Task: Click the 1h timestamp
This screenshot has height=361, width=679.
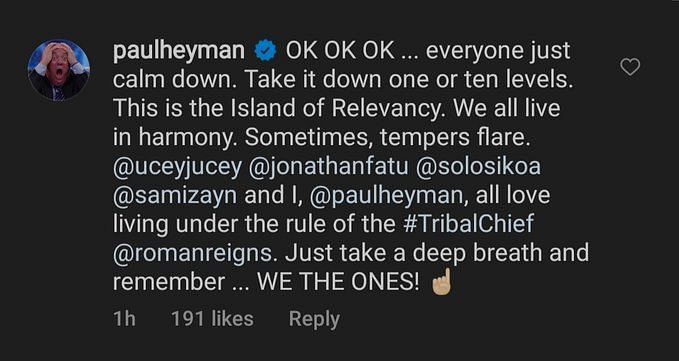Action: click(124, 319)
